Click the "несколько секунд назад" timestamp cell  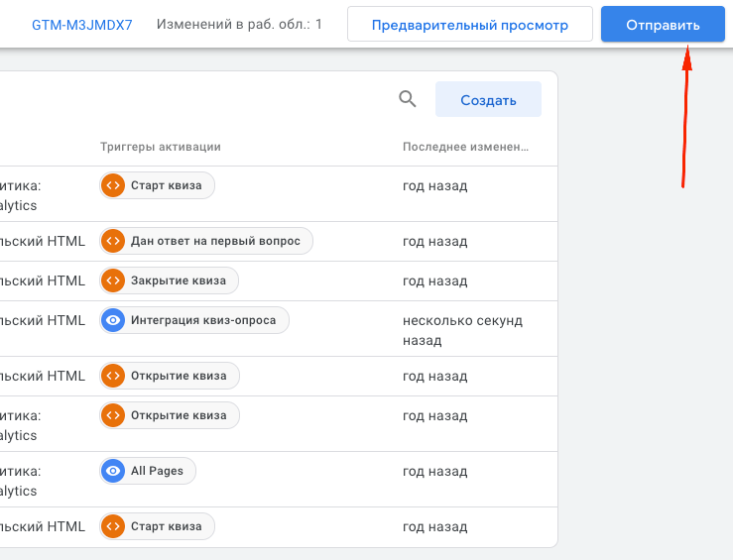[462, 330]
